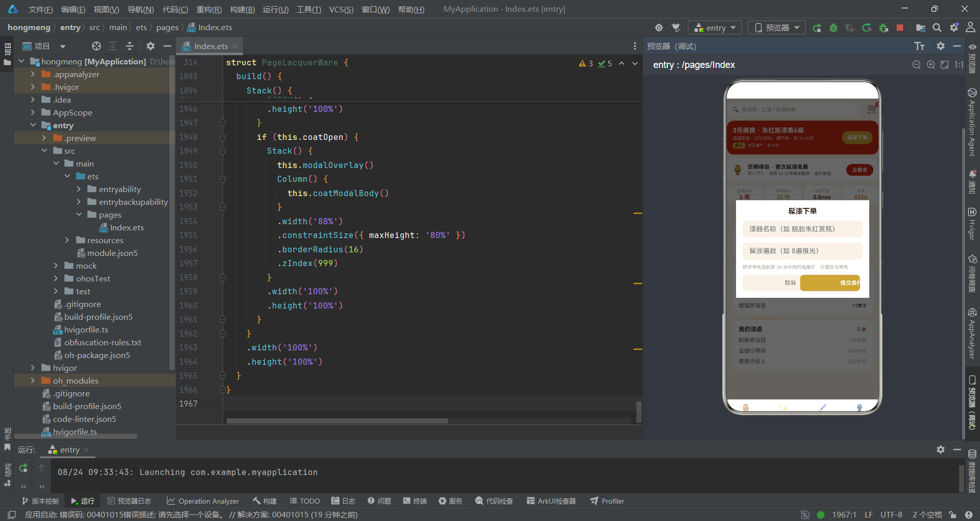The height and width of the screenshot is (521, 980).
Task: Click the previewer font size Tt icon
Action: pos(919,46)
